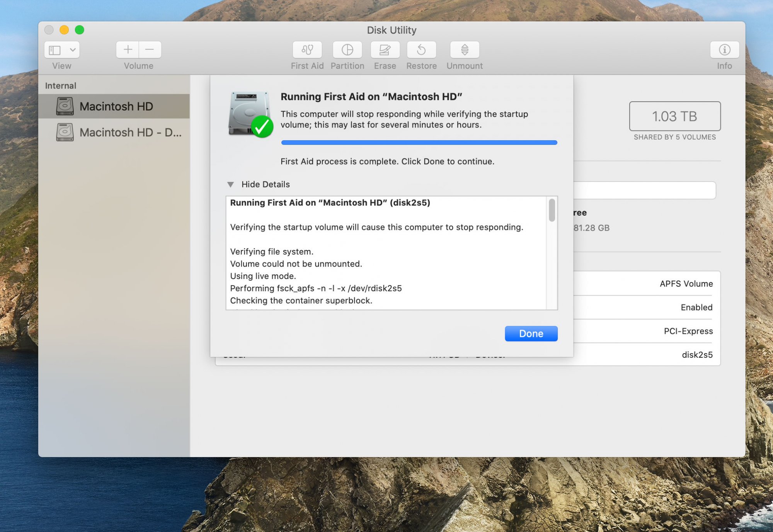Image resolution: width=773 pixels, height=532 pixels.
Task: Click the 'Internal' sidebar header
Action: point(61,86)
